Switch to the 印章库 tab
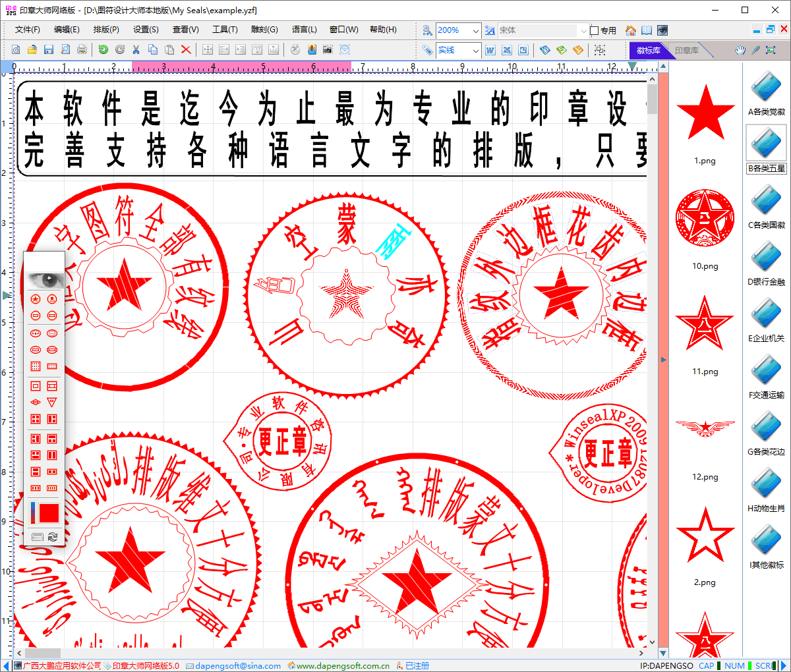This screenshot has width=791, height=672. point(686,50)
